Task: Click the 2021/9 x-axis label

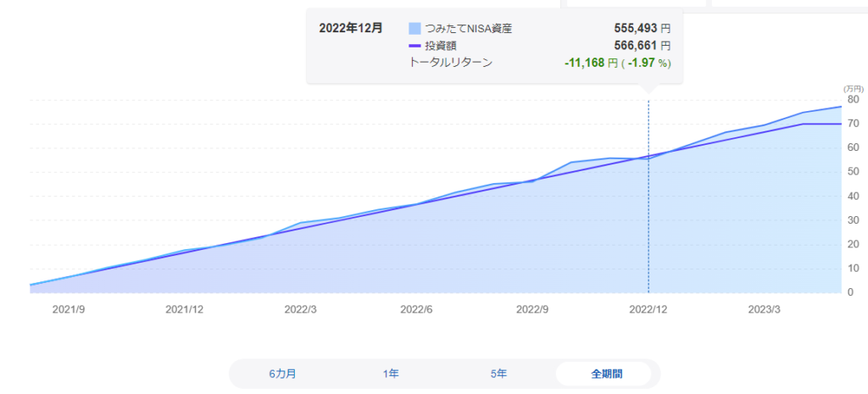Action: coord(69,309)
